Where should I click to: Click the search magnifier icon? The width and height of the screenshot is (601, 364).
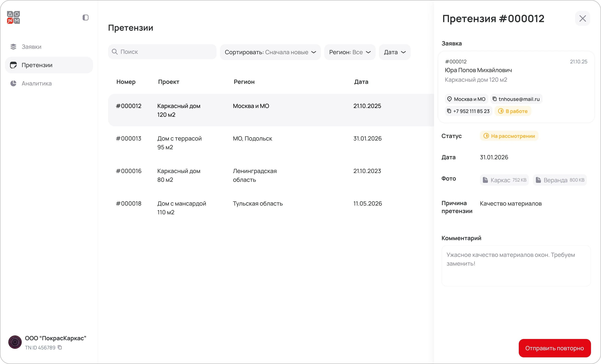(115, 52)
